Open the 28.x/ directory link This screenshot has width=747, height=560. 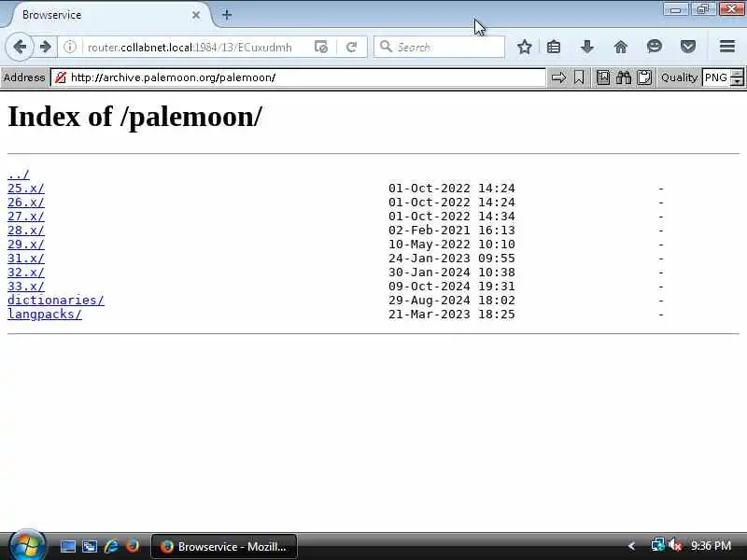26,230
